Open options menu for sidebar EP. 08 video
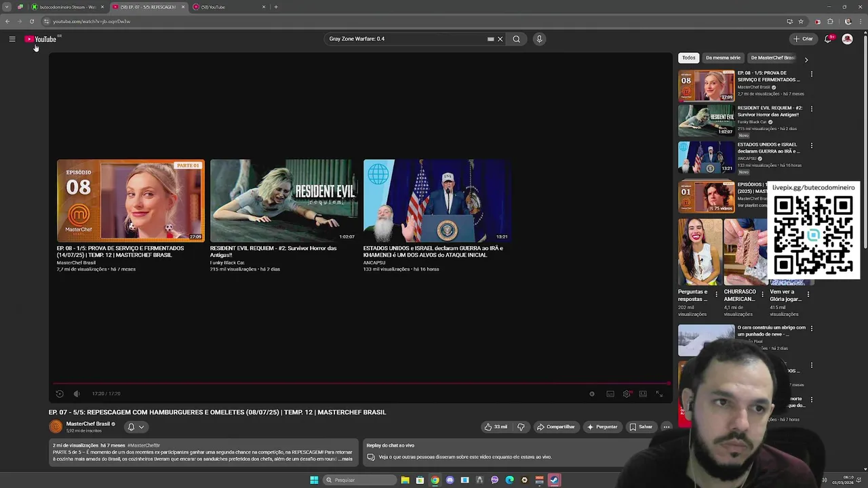The width and height of the screenshot is (868, 488). (811, 74)
